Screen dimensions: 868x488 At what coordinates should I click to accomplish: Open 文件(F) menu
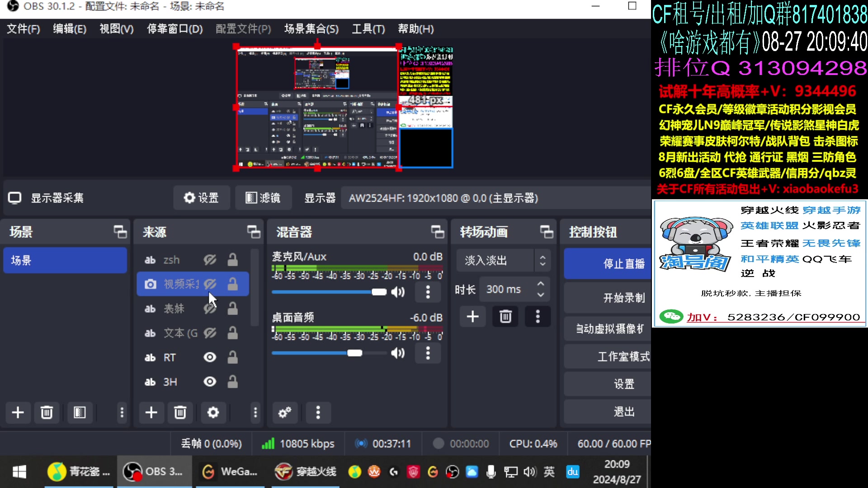(x=24, y=29)
